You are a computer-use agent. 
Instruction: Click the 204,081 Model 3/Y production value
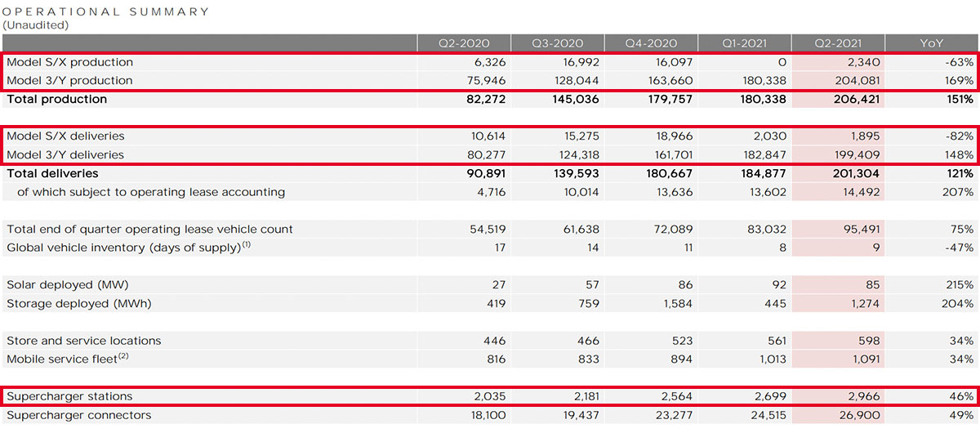tap(857, 81)
